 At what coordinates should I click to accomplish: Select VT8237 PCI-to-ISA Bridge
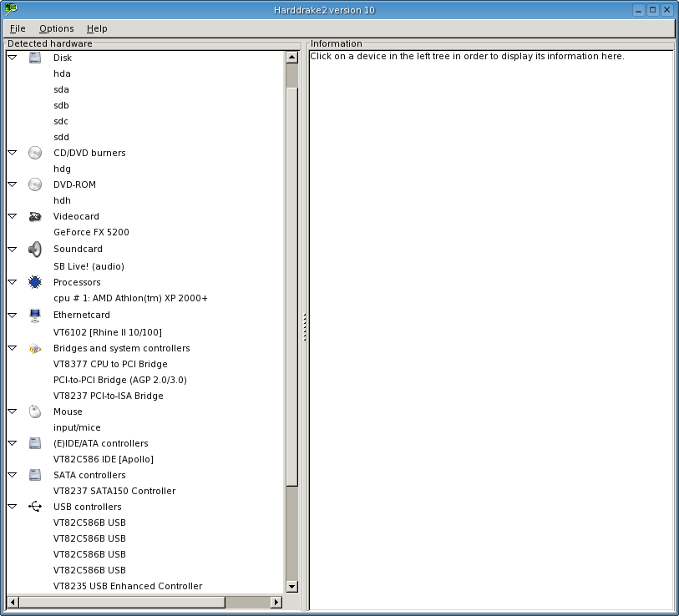click(x=109, y=396)
